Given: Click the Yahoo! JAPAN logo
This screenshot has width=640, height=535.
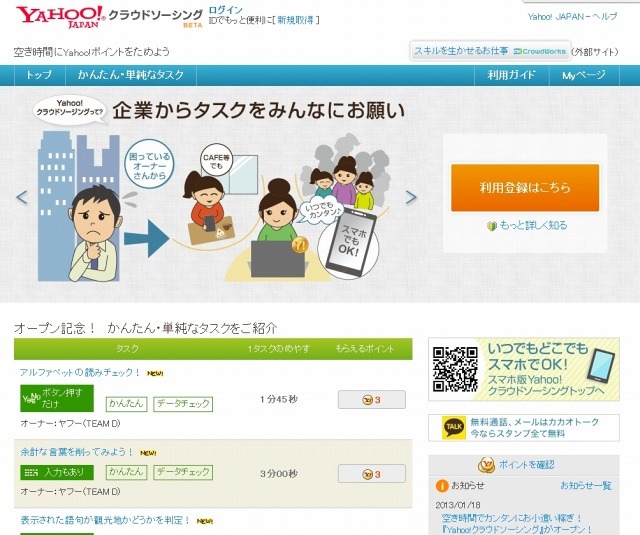Looking at the screenshot, I should 61,18.
